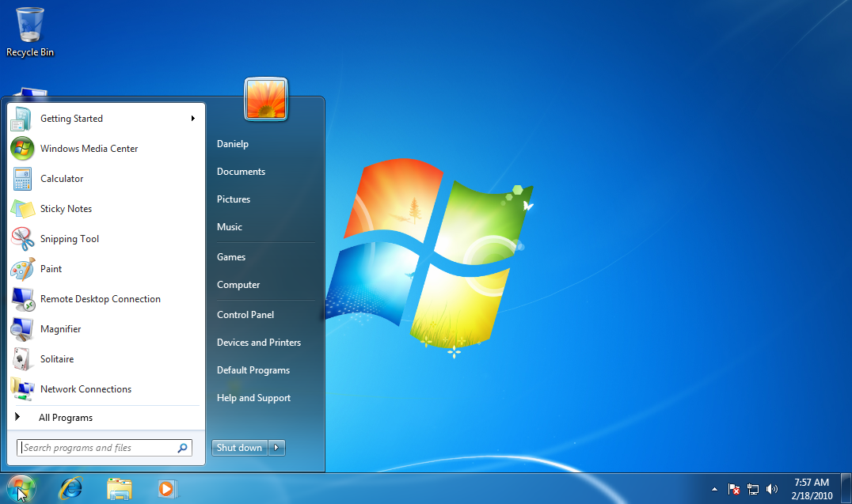Open Help and Support
The height and width of the screenshot is (504, 852).
click(x=253, y=397)
